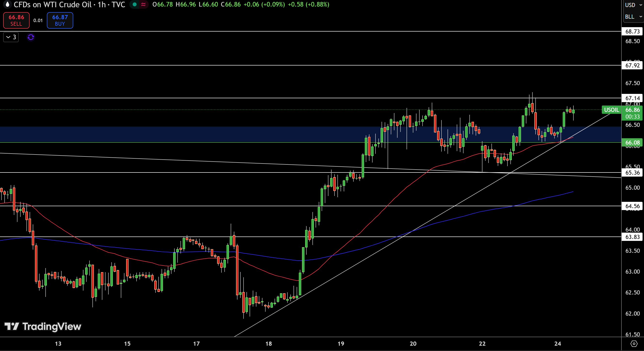The height and width of the screenshot is (351, 644).
Task: Open chart settings gear icon
Action: point(634,344)
